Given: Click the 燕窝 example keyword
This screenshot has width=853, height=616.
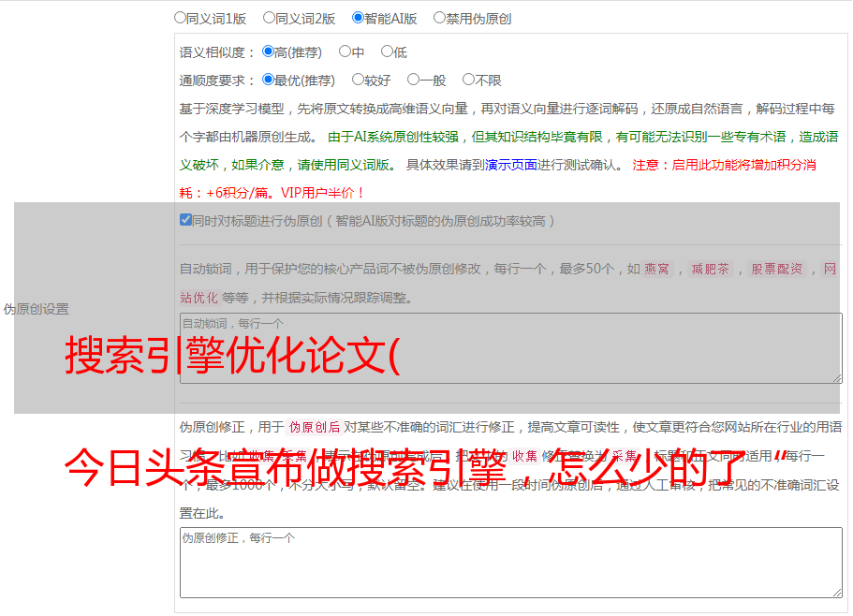Looking at the screenshot, I should click(x=656, y=269).
